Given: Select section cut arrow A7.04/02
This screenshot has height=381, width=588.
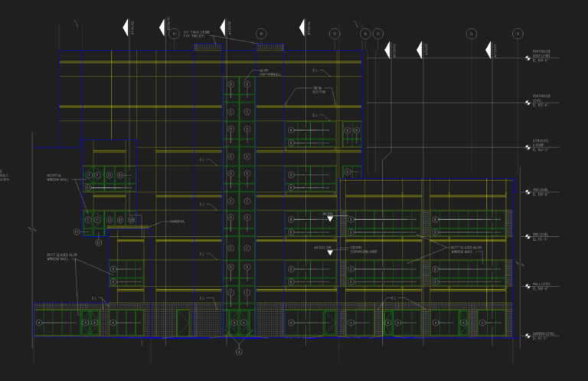Looking at the screenshot, I should pyautogui.click(x=126, y=28).
